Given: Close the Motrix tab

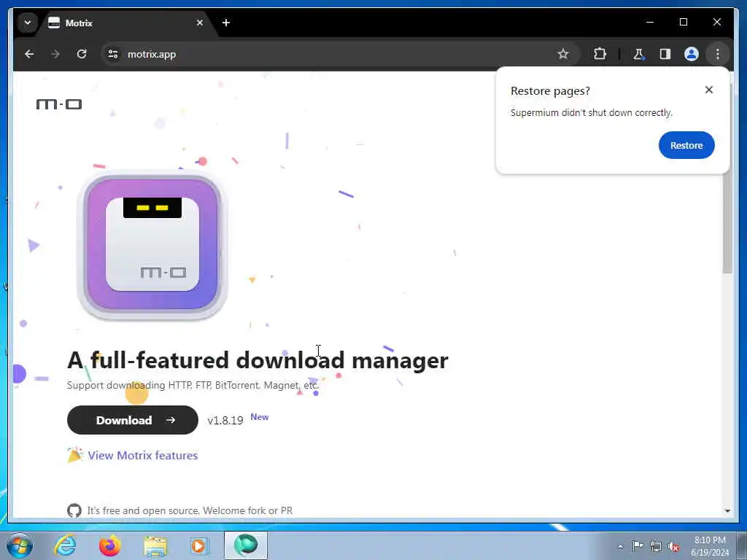Looking at the screenshot, I should 200,23.
